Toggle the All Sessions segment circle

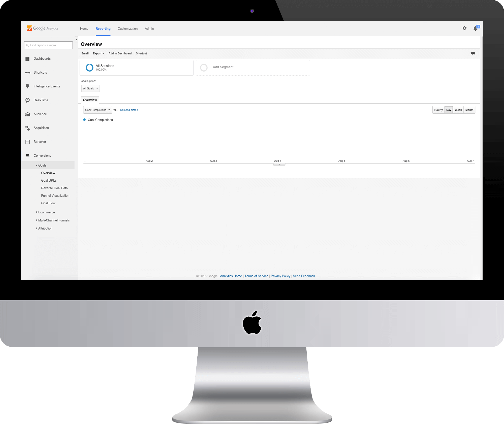(89, 67)
